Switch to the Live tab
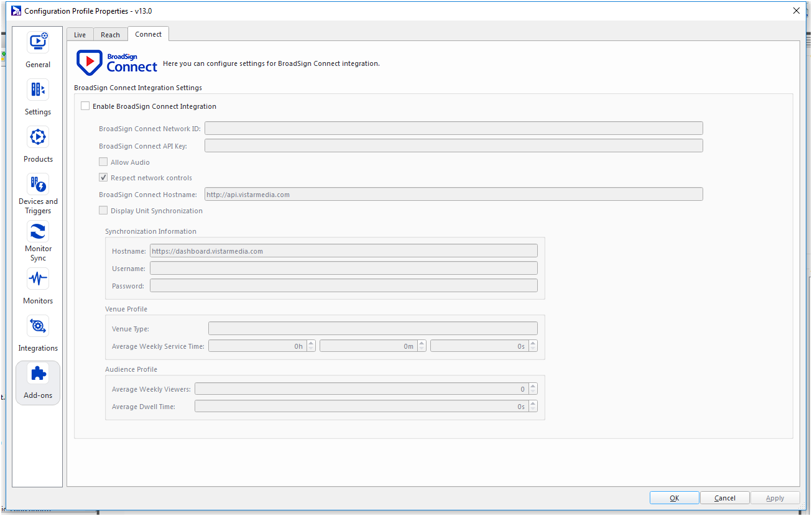The height and width of the screenshot is (516, 812). click(x=80, y=35)
